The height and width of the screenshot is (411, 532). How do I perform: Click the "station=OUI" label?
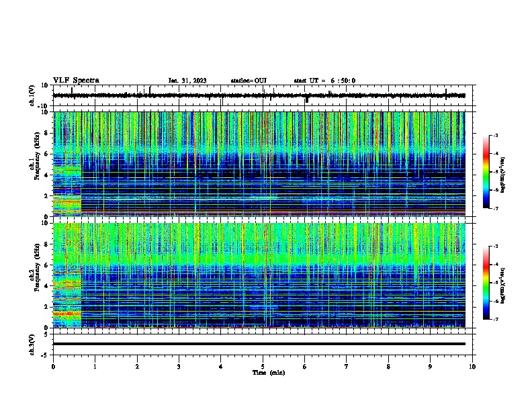click(249, 81)
